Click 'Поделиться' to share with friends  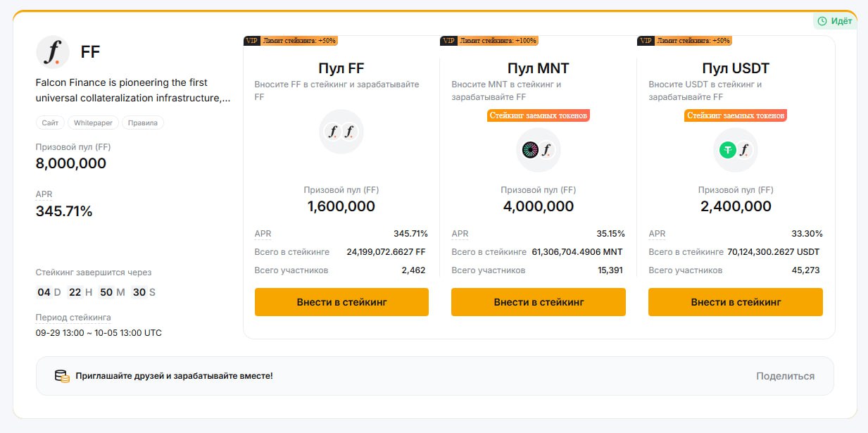point(785,376)
